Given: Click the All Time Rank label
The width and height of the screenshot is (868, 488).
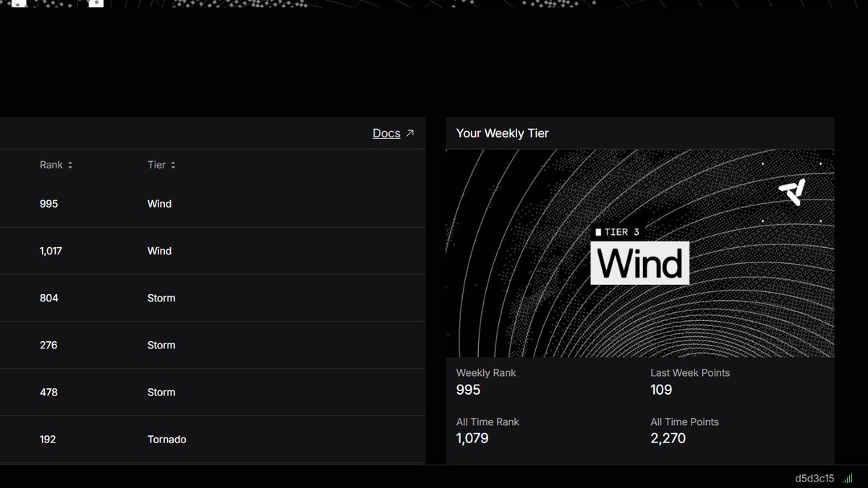Looking at the screenshot, I should [488, 422].
